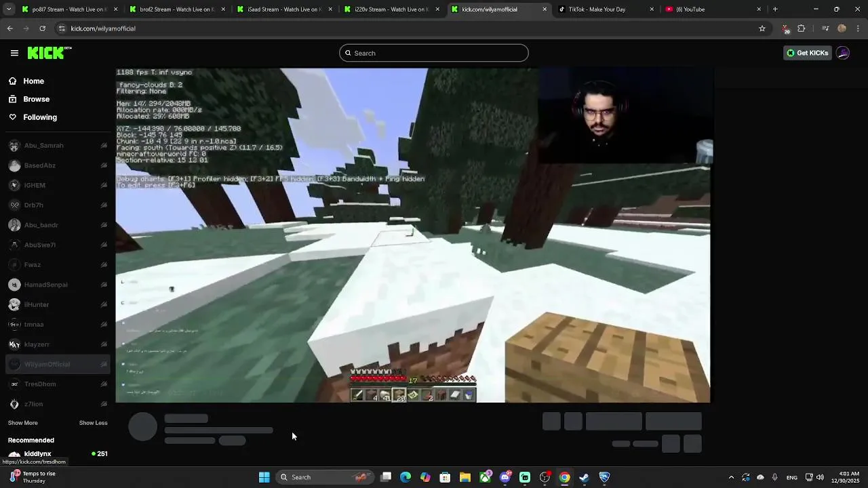
Task: Click TresDhom avatar in sidebar
Action: 14,384
